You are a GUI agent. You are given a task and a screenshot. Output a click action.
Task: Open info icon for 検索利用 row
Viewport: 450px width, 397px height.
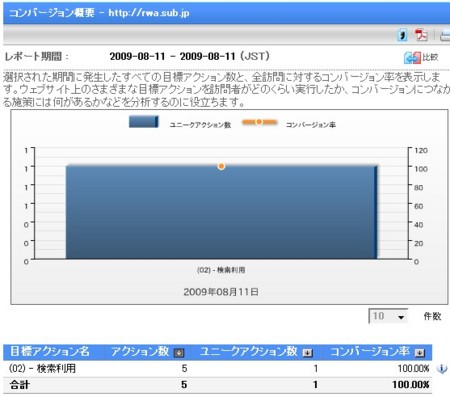point(442,369)
